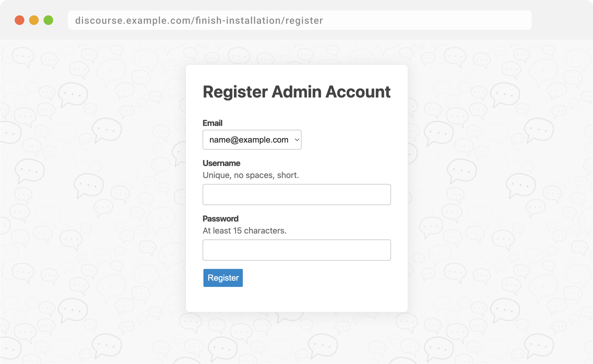The width and height of the screenshot is (593, 364).
Task: Click the "Unique, no spaces, short." hint
Action: click(251, 175)
